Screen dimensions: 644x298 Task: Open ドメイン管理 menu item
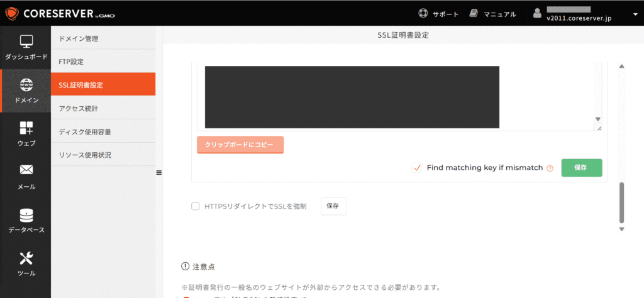pyautogui.click(x=103, y=38)
